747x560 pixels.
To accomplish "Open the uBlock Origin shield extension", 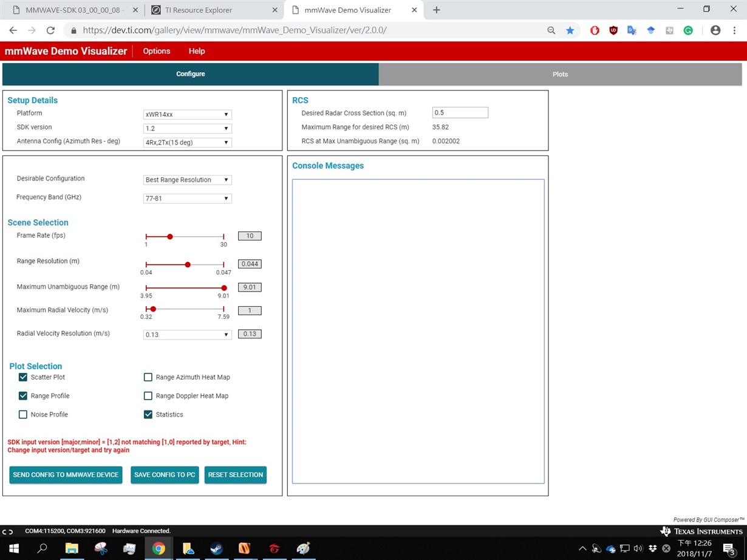I will coord(613,30).
